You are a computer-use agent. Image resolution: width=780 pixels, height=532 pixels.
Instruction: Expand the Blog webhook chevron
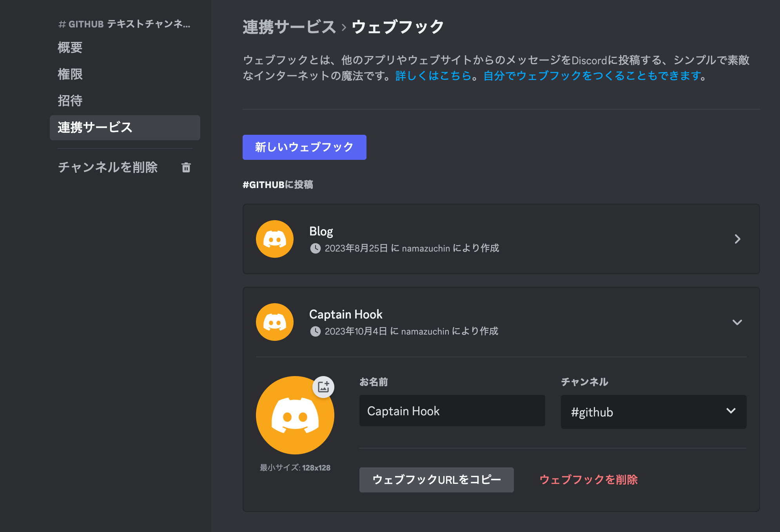click(737, 239)
